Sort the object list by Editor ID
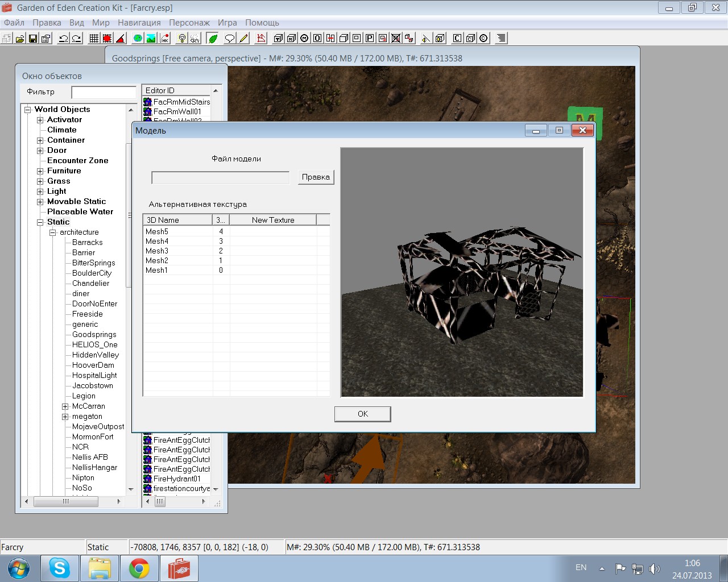The height and width of the screenshot is (582, 728). pos(176,90)
